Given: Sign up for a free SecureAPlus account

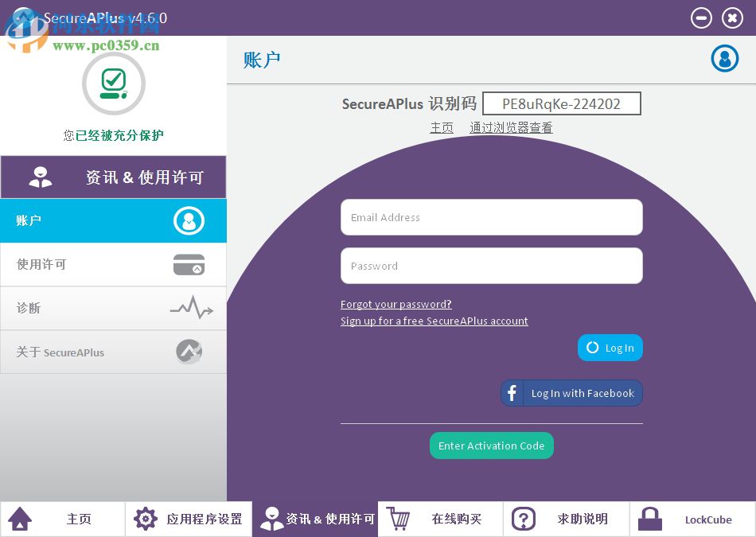Looking at the screenshot, I should (x=435, y=321).
